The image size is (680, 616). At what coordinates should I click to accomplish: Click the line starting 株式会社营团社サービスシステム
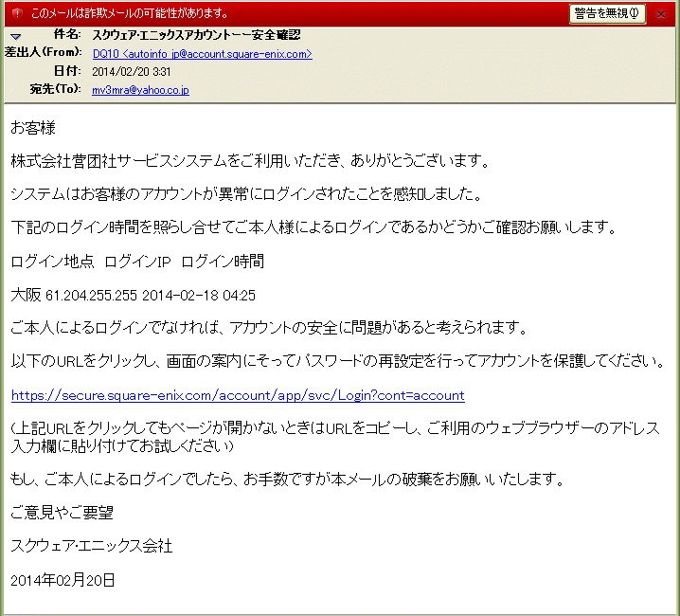pos(250,161)
